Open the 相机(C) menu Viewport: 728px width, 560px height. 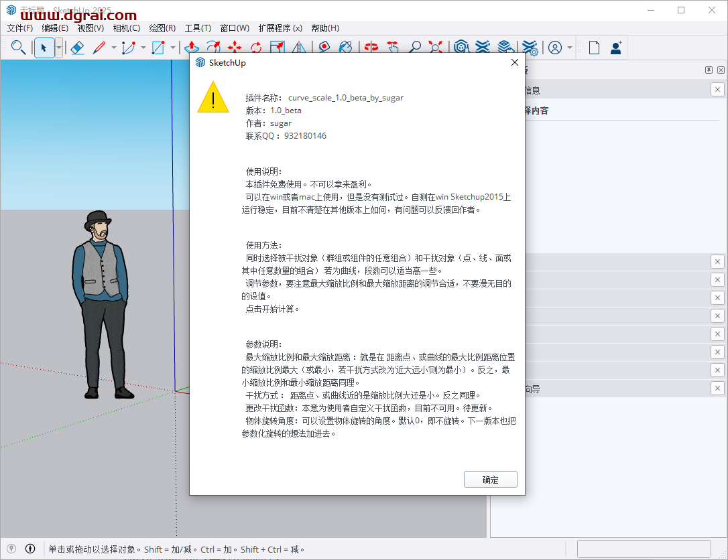click(127, 28)
